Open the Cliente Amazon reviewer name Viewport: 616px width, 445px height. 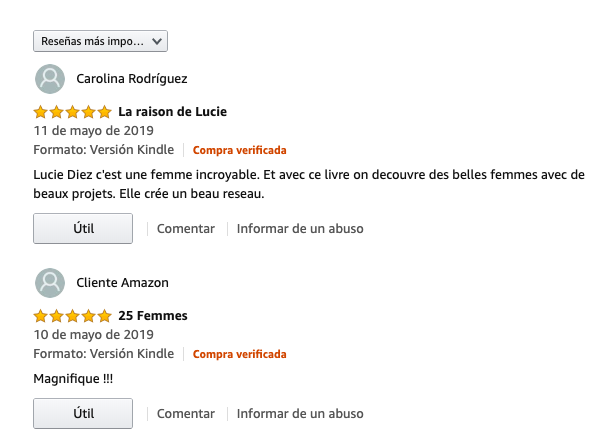122,283
